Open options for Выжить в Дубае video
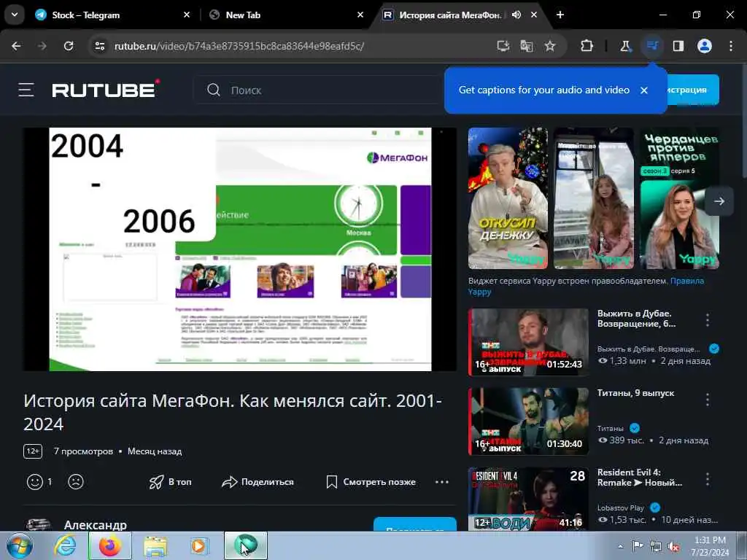Image resolution: width=747 pixels, height=560 pixels. (708, 320)
